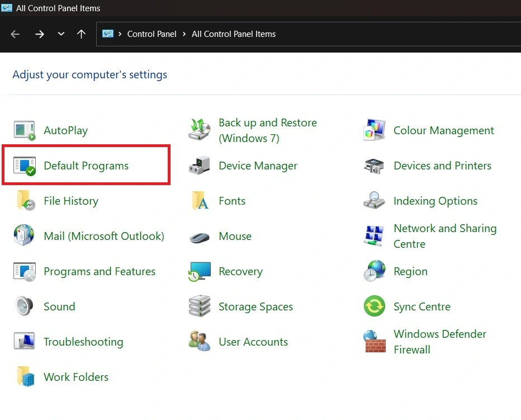Open the Storage Spaces link
Viewport: 521px width, 420px height.
(x=255, y=306)
